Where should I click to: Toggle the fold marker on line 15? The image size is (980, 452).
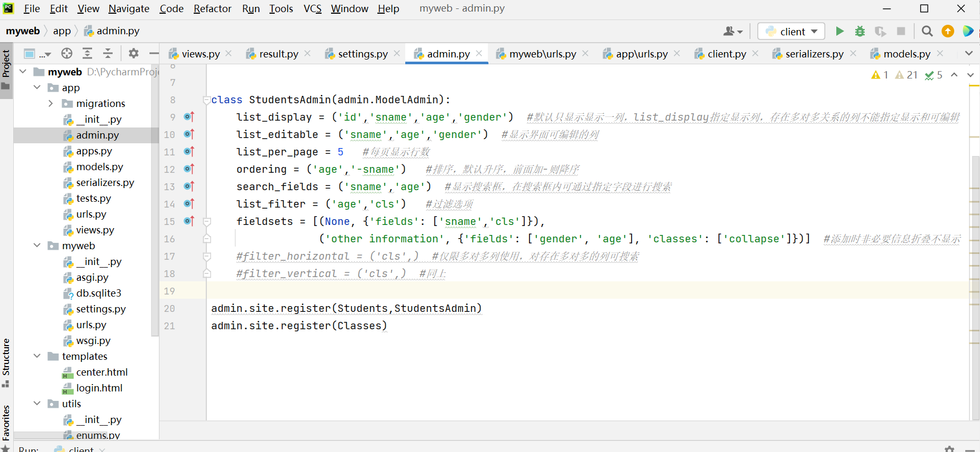tap(207, 222)
